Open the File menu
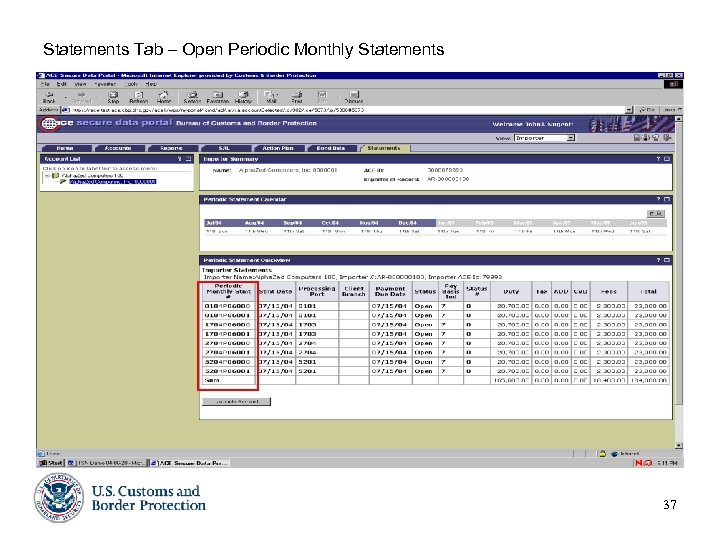This screenshot has width=720, height=540. pos(46,84)
